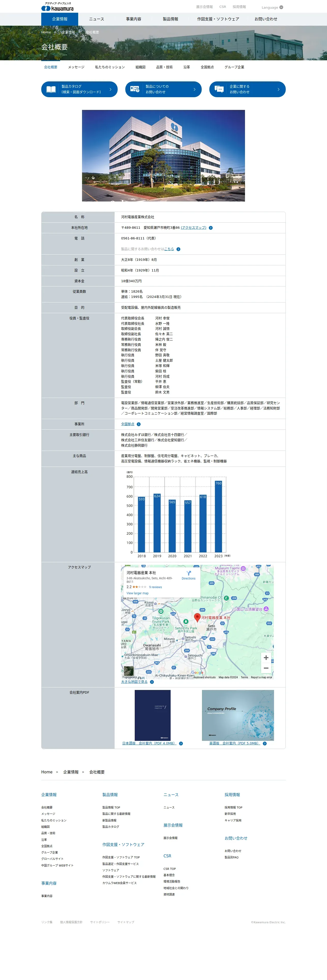Click the satellite view thumbnail on map
The height and width of the screenshot is (980, 327).
coord(129,671)
